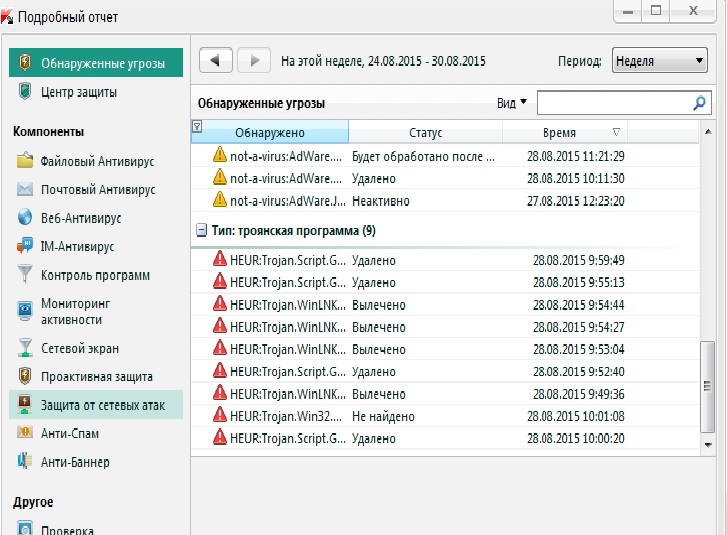The height and width of the screenshot is (535, 727).
Task: Open the Период dropdown set to Неделя
Action: pos(659,61)
